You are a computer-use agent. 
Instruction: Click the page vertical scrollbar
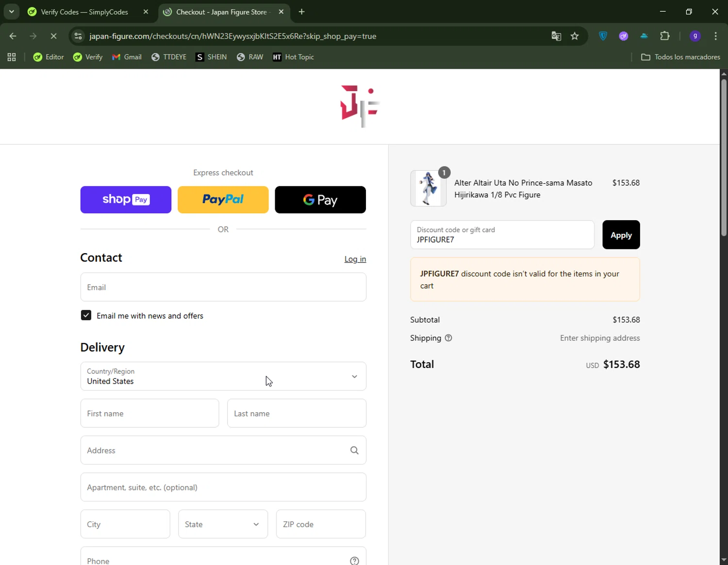tap(724, 158)
